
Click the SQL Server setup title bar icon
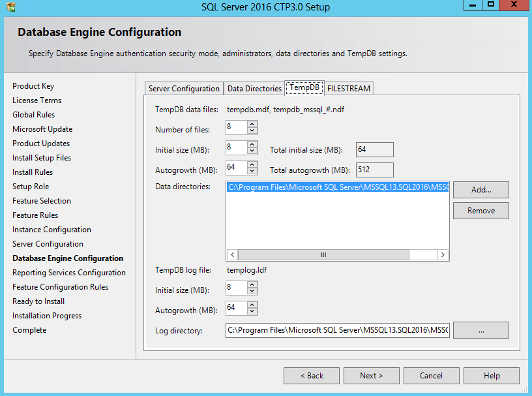pyautogui.click(x=10, y=7)
